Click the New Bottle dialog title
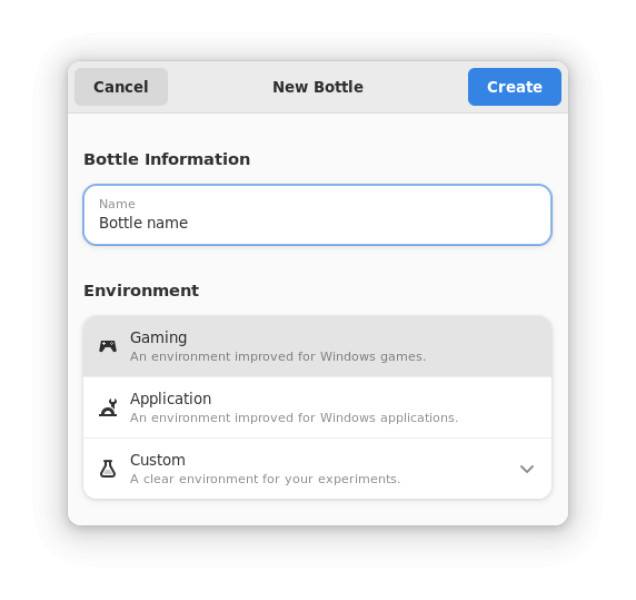Image resolution: width=636 pixels, height=600 pixels. [x=317, y=87]
